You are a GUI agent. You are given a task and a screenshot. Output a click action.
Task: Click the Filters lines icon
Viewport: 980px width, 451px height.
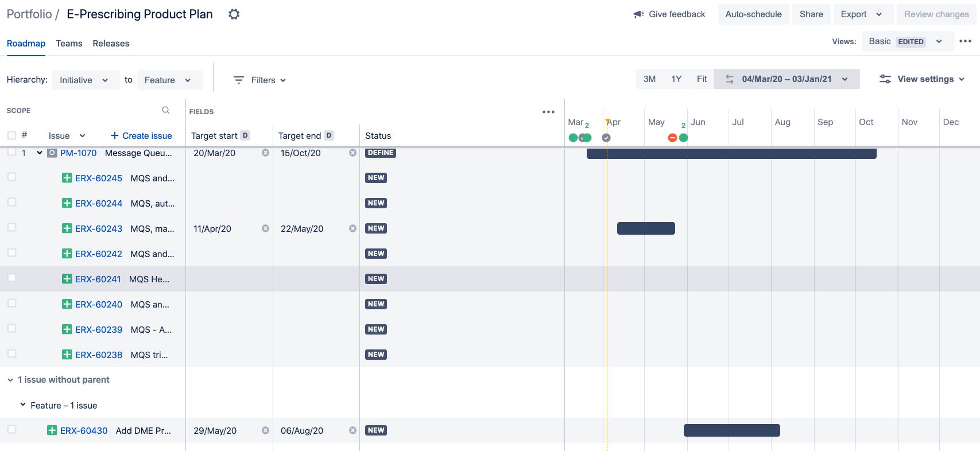click(x=239, y=80)
